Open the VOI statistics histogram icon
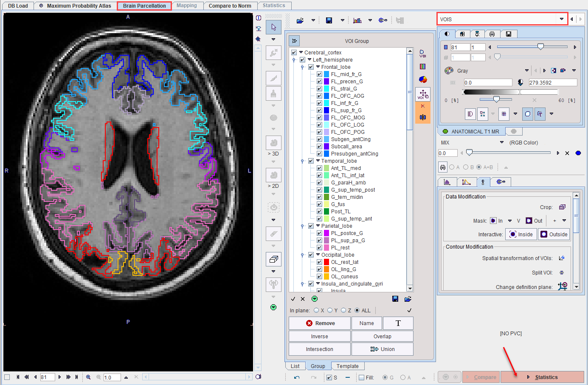The width and height of the screenshot is (588, 385). click(x=357, y=20)
